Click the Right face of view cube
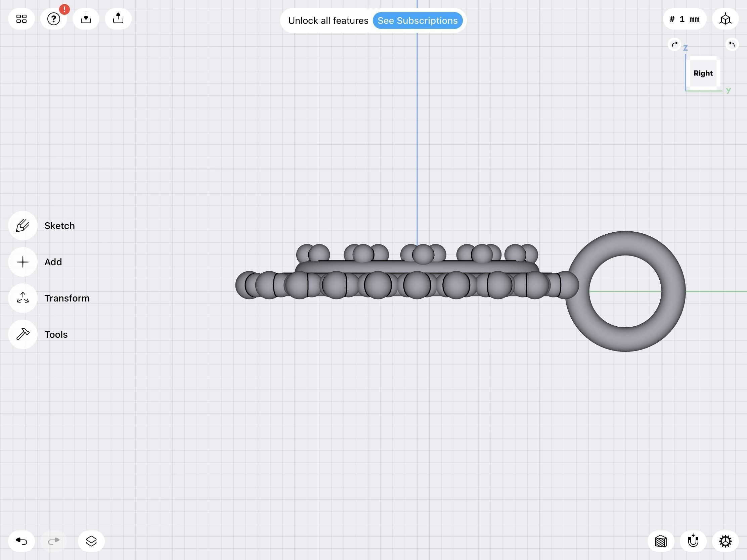 pyautogui.click(x=703, y=73)
